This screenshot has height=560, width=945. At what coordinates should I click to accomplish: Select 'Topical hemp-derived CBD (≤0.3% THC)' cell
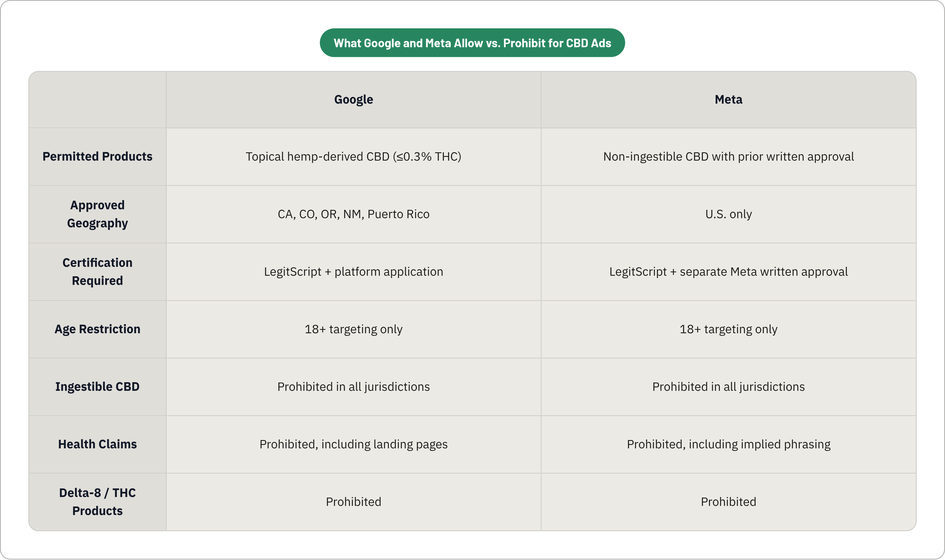pos(354,157)
